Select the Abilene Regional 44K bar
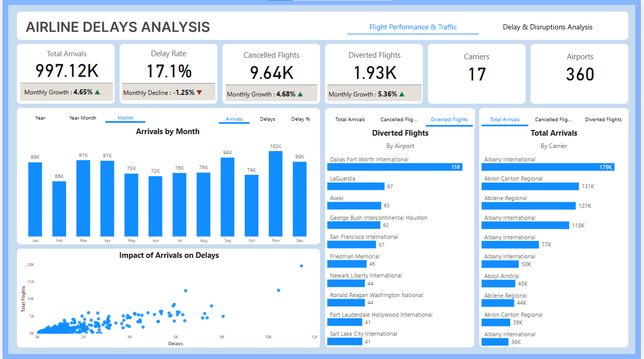The width and height of the screenshot is (644, 359). point(498,303)
